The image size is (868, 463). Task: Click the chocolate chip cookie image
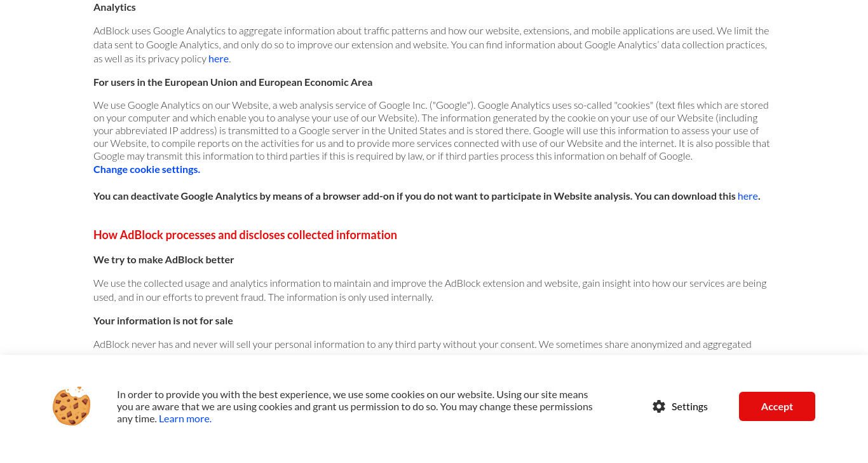[x=72, y=406]
